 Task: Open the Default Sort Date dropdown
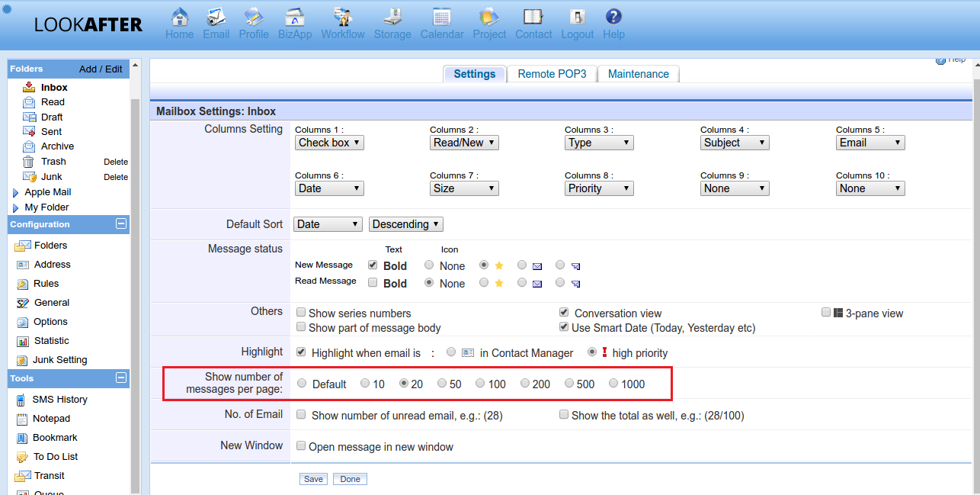click(x=328, y=224)
